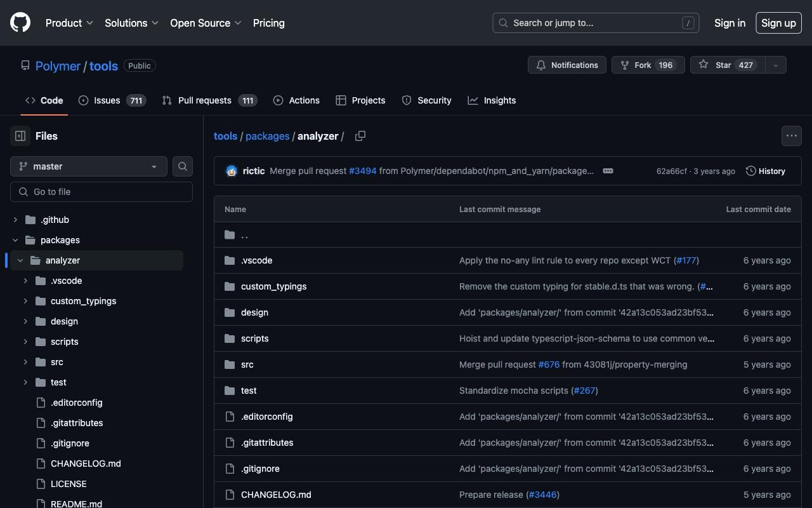The width and height of the screenshot is (812, 508).
Task: Open the Polymer owner link
Action: pos(58,66)
